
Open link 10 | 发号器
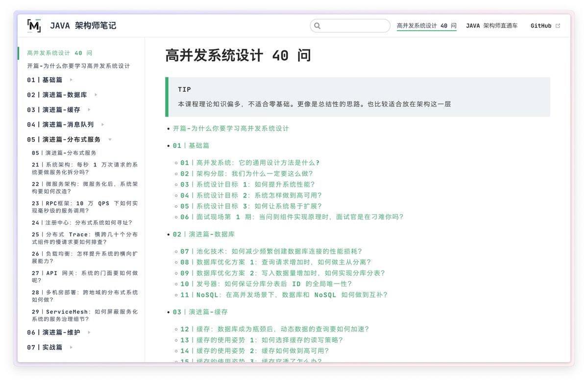pos(266,284)
